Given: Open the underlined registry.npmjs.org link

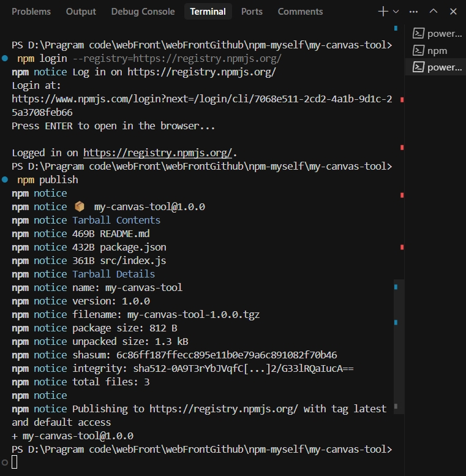Looking at the screenshot, I should (x=158, y=153).
